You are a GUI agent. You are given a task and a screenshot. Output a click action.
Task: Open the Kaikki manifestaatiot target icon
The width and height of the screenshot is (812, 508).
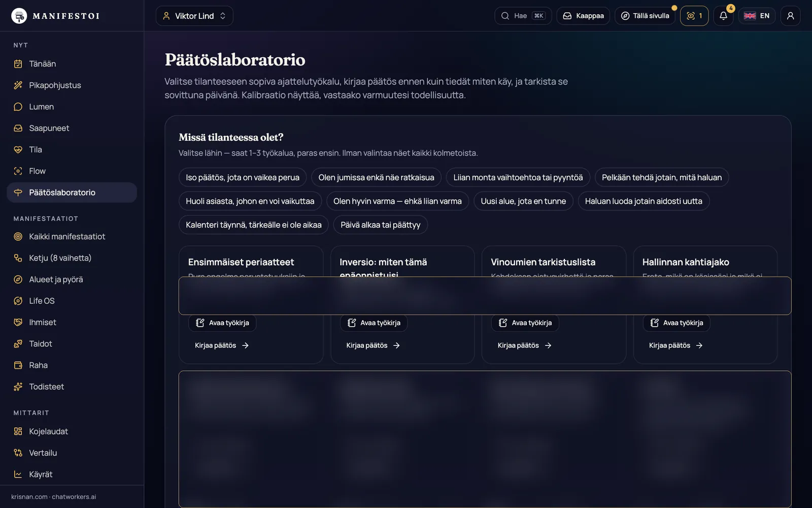tap(18, 236)
